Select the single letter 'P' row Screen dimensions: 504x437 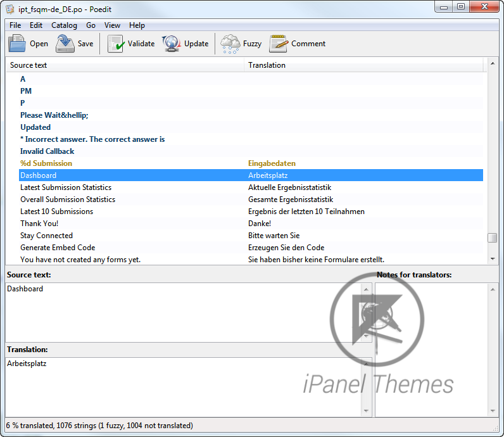click(251, 103)
